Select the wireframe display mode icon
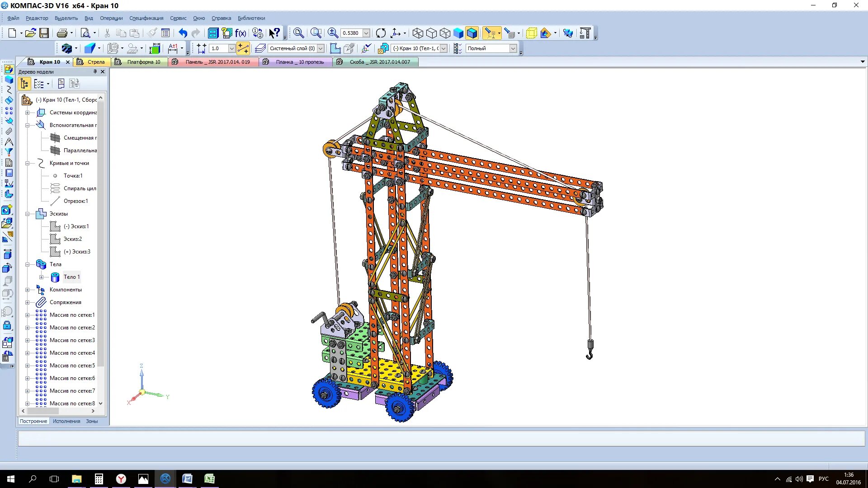Screen dimensions: 868x488 tap(418, 33)
